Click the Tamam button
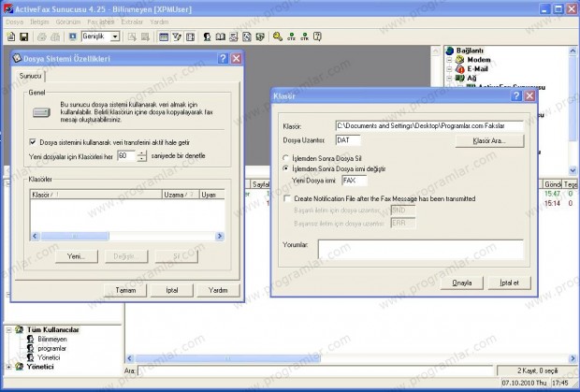Screen dimensions: 580x392 point(125,290)
